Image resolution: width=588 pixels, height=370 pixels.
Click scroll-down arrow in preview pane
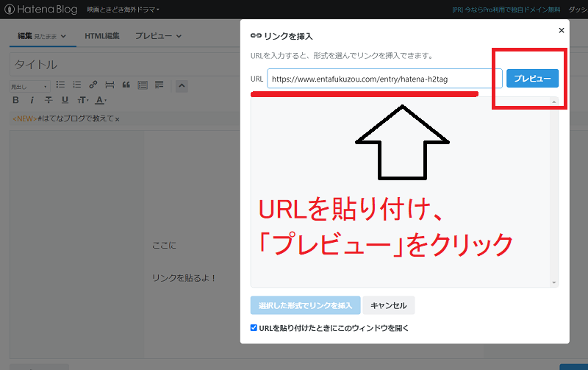click(554, 282)
